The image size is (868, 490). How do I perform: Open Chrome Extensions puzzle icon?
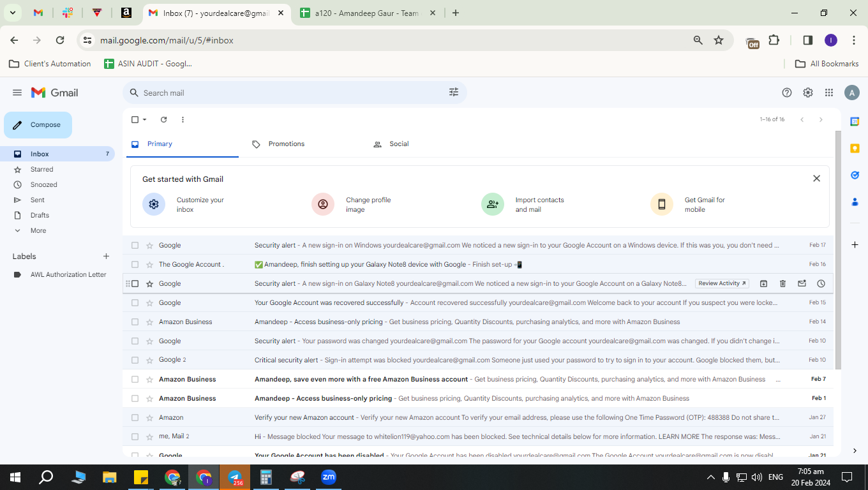tap(774, 40)
